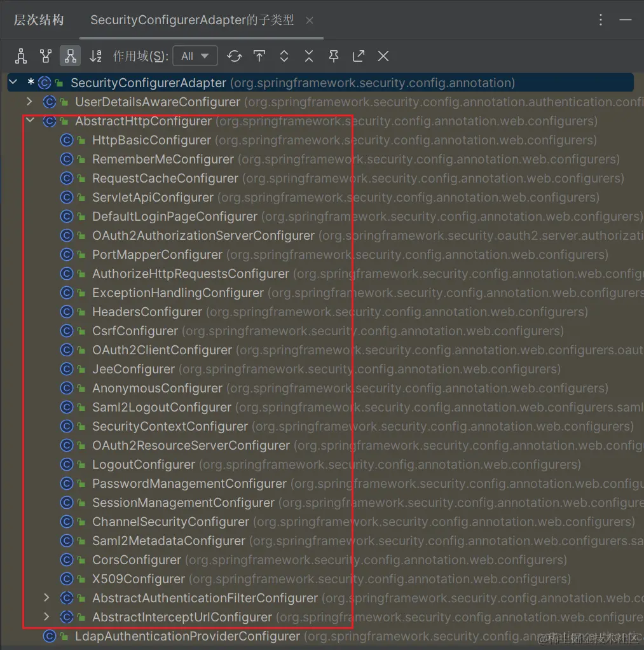Select the ExceptionHandlingConfigurer row
Viewport: 644px width, 650px height.
[178, 293]
